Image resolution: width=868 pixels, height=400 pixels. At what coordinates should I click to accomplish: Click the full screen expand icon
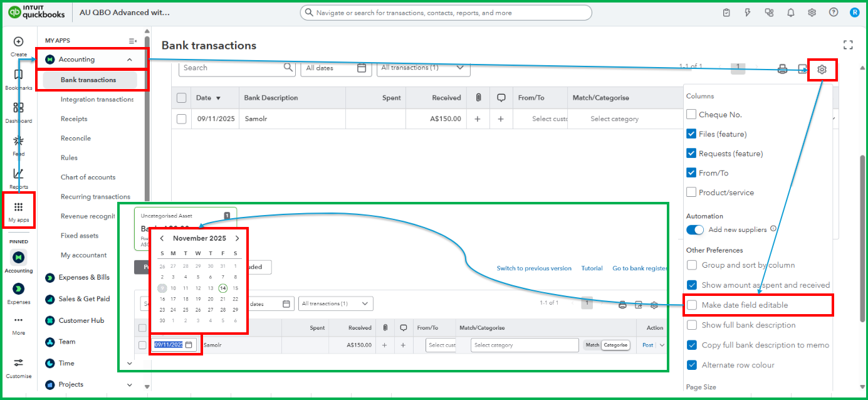click(848, 45)
